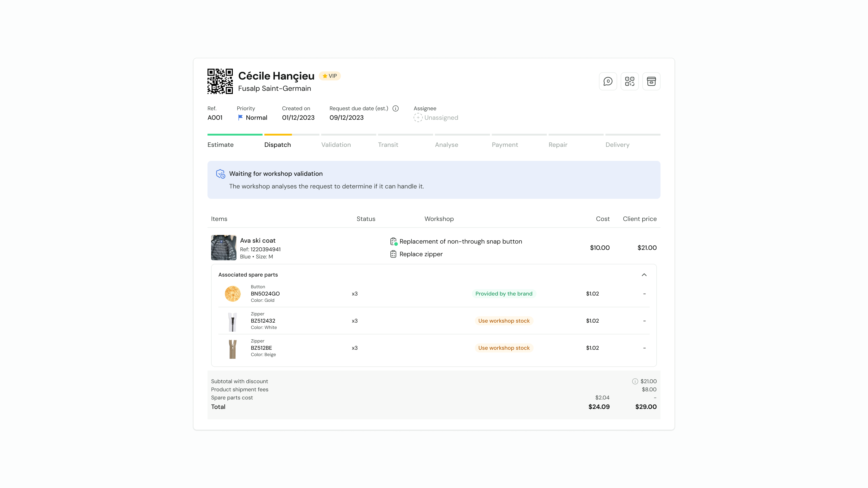Click the due date info icon
This screenshot has width=868, height=488.
click(396, 108)
